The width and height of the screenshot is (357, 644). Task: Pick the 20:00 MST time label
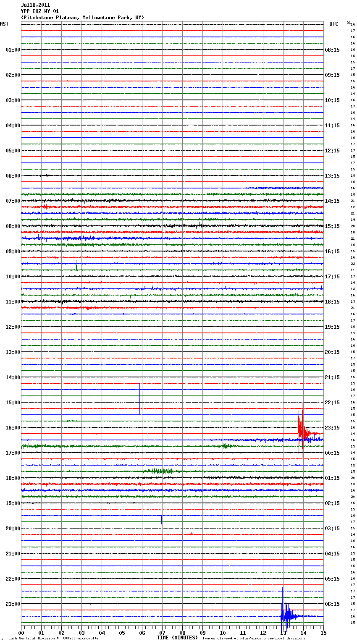click(13, 529)
